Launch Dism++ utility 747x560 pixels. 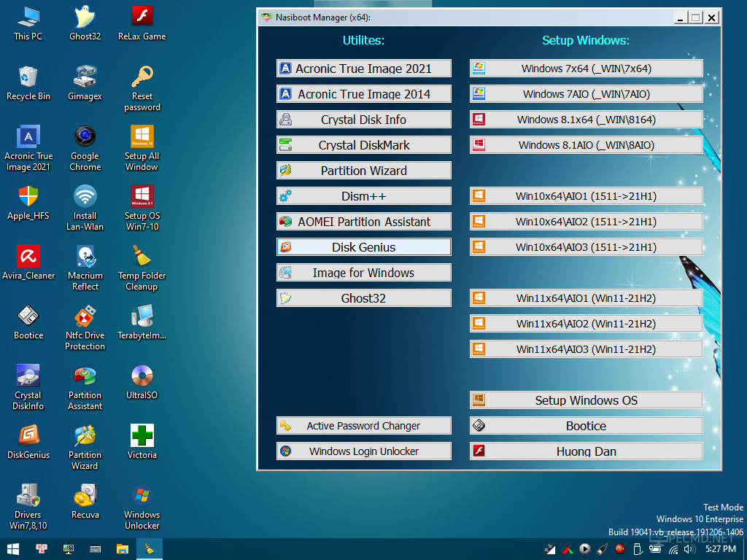point(363,196)
